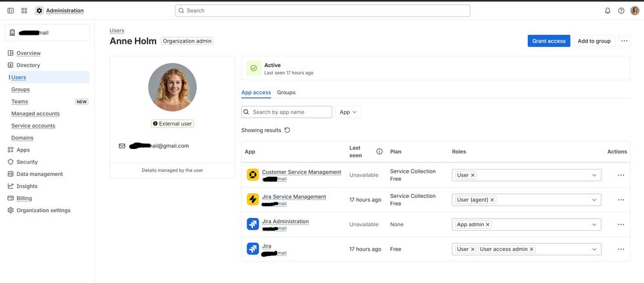Select Users in the sidebar

(49, 77)
